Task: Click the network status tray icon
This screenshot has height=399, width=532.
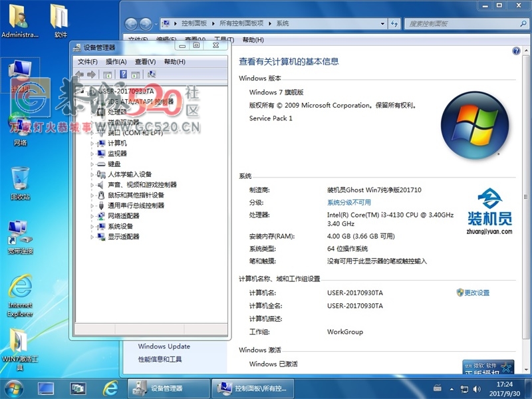Action: click(x=464, y=389)
